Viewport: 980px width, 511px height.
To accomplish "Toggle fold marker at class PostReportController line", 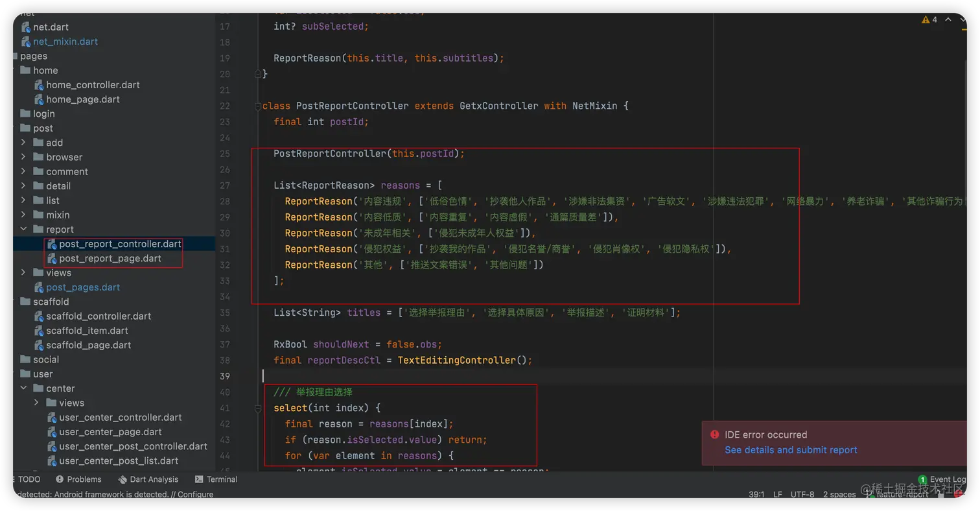I will click(x=257, y=106).
